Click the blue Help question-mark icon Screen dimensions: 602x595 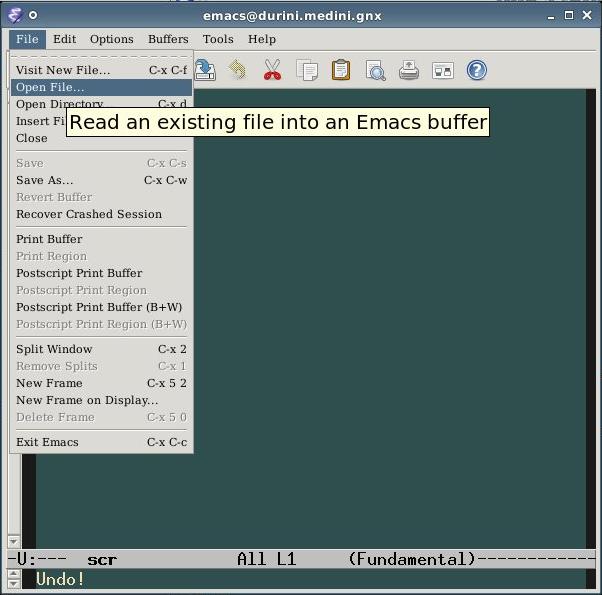point(476,70)
